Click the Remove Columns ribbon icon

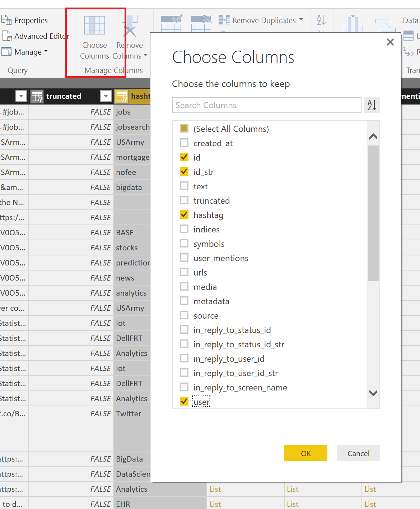click(130, 26)
